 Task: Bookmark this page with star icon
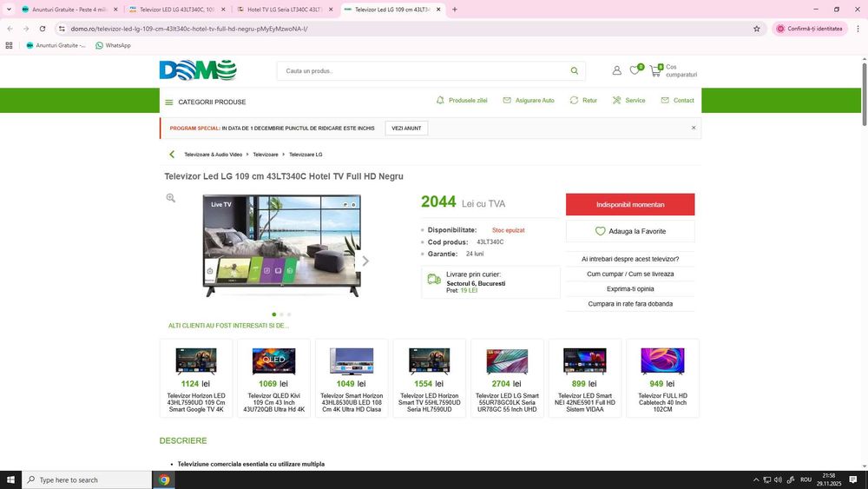(x=757, y=29)
